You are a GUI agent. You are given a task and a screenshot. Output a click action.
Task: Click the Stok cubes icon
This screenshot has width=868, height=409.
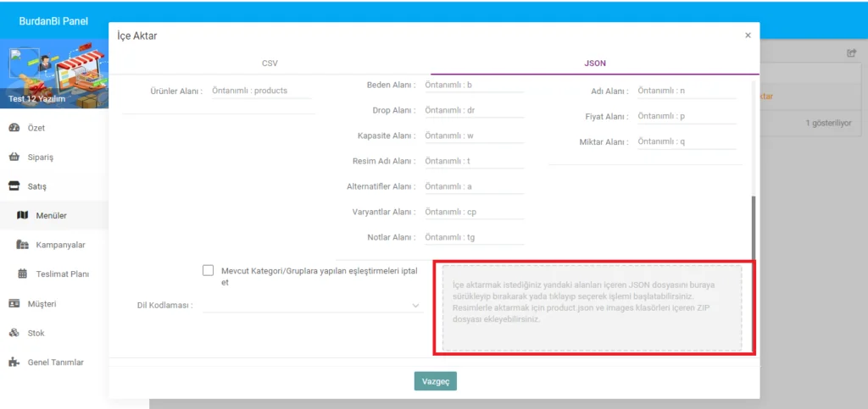(x=14, y=333)
